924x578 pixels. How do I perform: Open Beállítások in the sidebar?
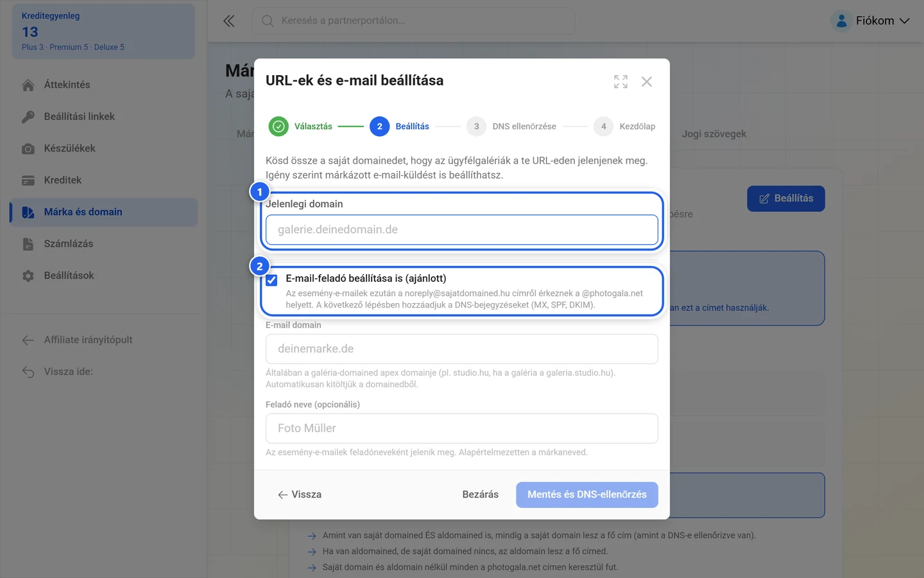(x=104, y=276)
